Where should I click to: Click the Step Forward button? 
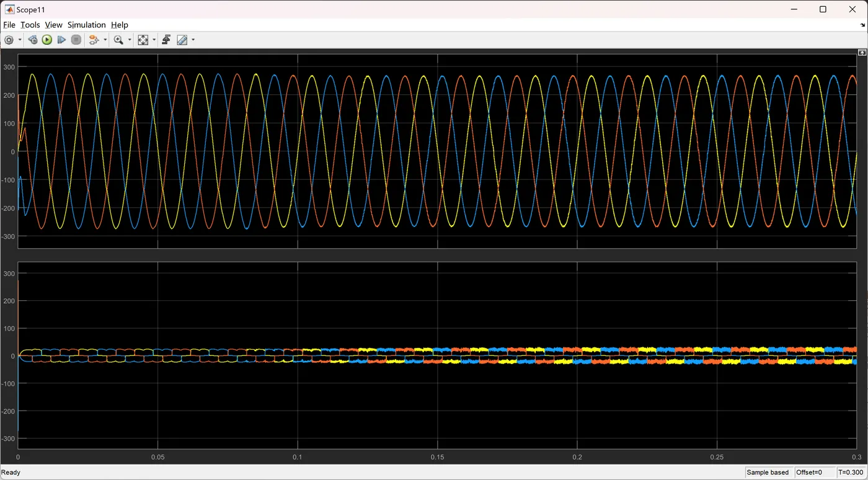(61, 40)
